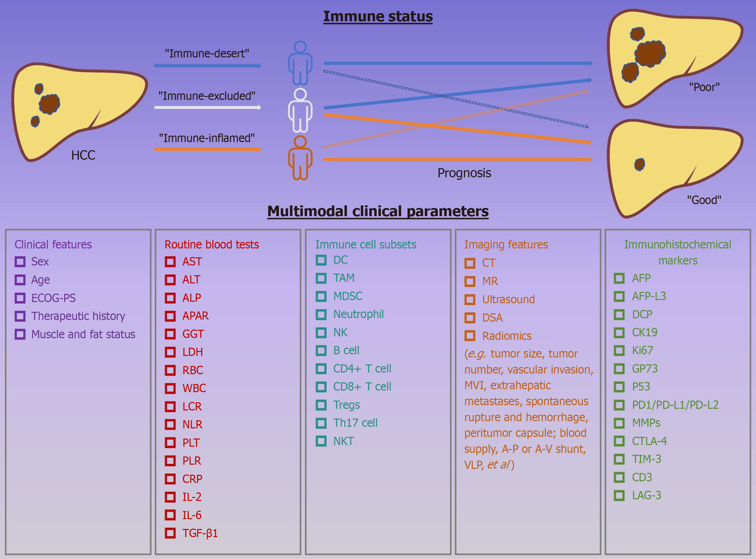This screenshot has height=559, width=756.
Task: Tick the Muscle and fat status checkbox
Action: 20,334
